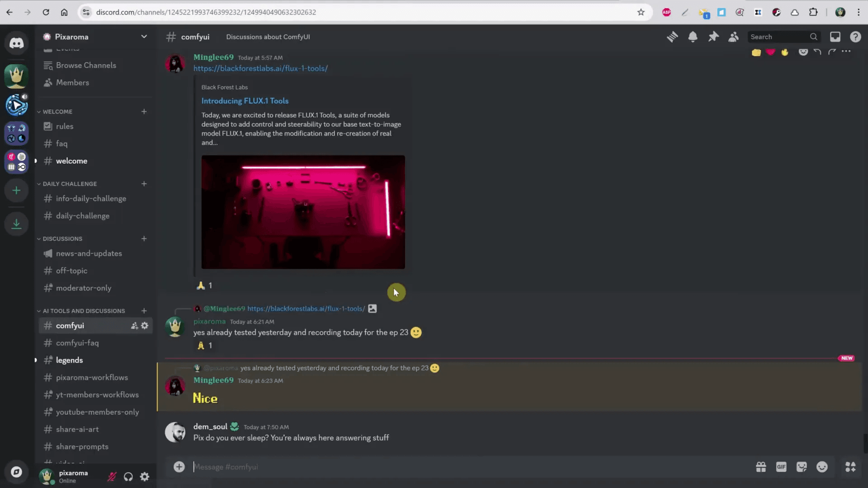Open the emoji picker icon
The image size is (868, 488).
[822, 467]
